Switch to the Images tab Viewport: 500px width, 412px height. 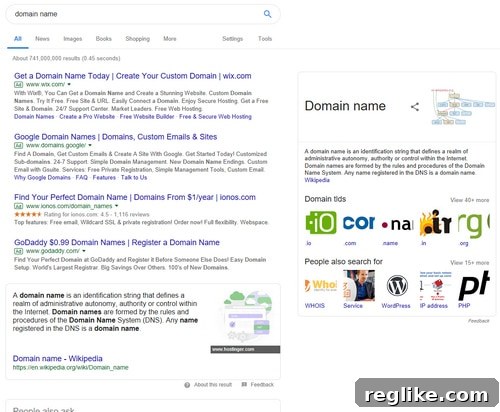73,39
